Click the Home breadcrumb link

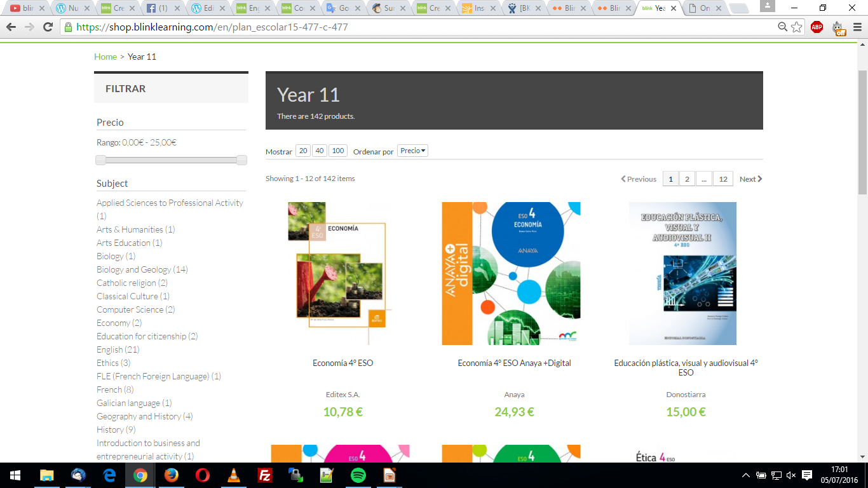point(105,57)
